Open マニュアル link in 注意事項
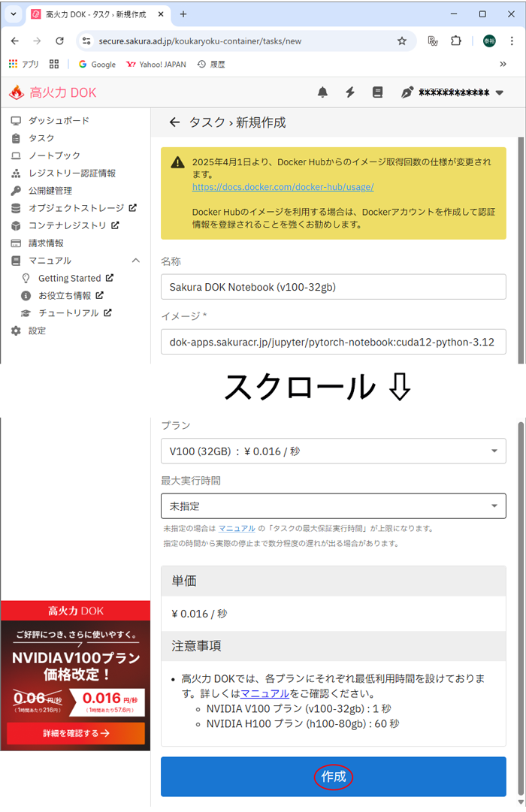The width and height of the screenshot is (526, 812). [265, 693]
